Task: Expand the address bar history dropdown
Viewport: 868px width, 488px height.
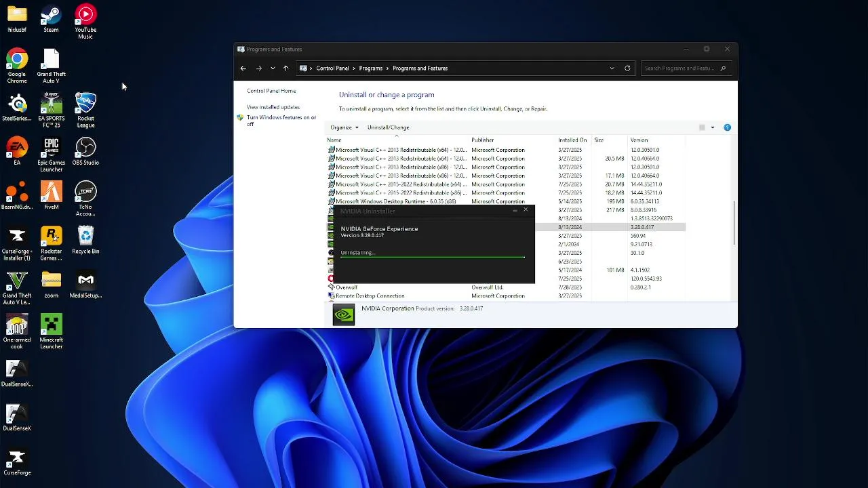Action: point(612,68)
